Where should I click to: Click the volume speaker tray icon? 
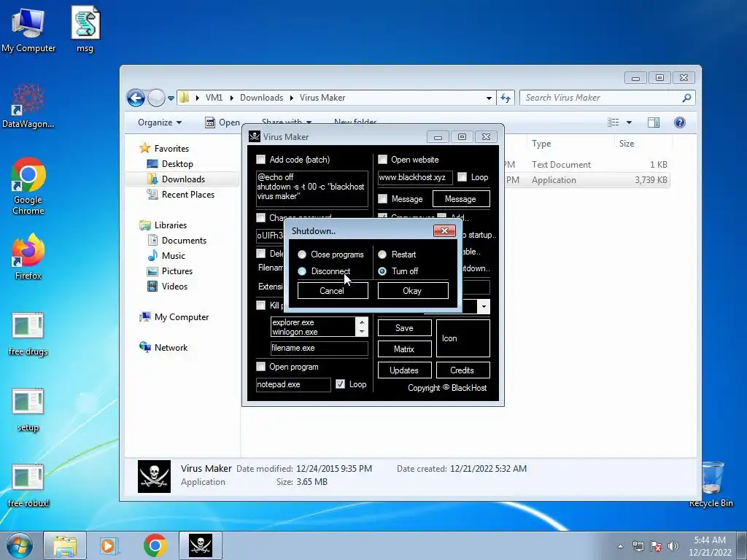click(673, 546)
